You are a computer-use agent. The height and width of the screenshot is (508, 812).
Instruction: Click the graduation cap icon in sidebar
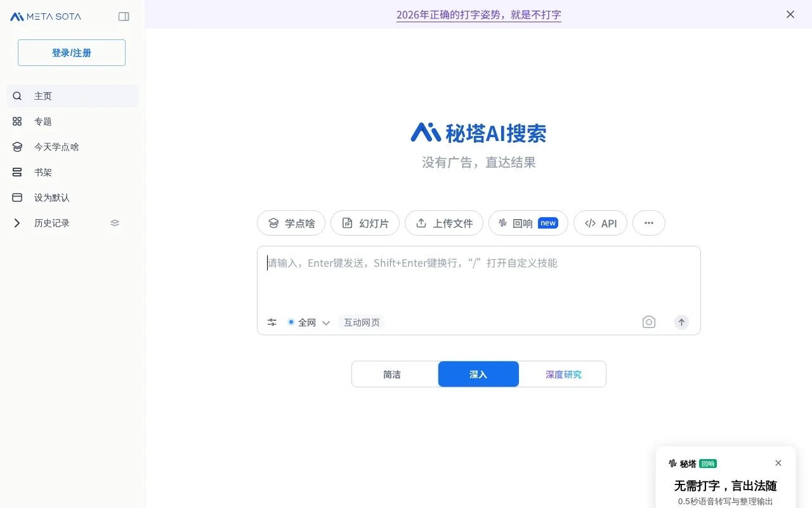(x=17, y=147)
